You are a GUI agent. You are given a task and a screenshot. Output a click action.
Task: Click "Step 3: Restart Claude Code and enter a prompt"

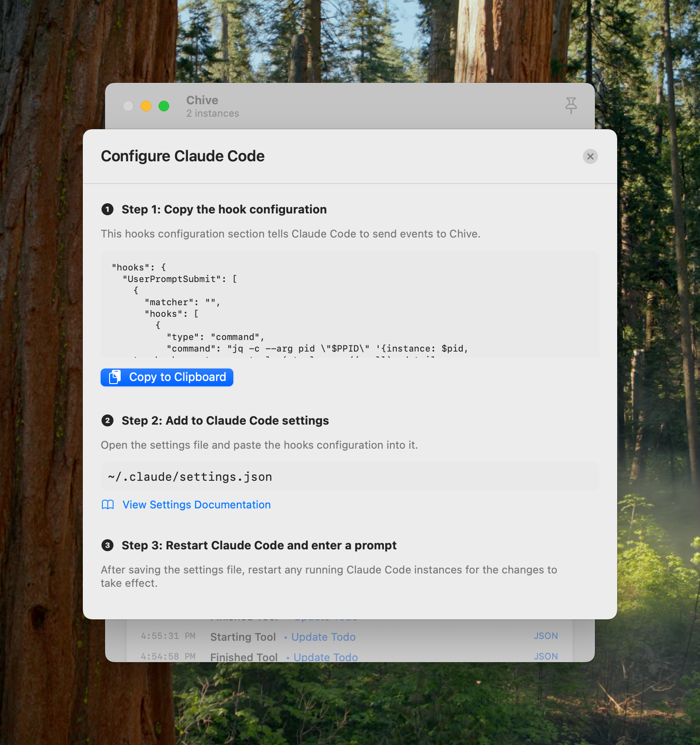tap(259, 545)
